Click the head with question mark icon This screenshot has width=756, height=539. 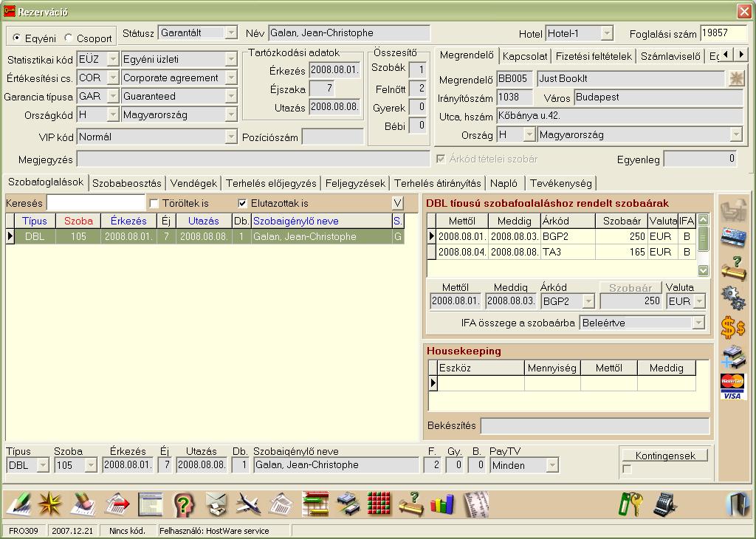[184, 505]
